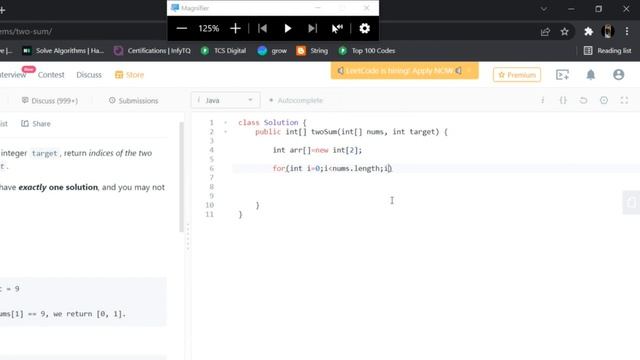Open Chrome three-dot menu
Viewport: 640px width, 360px height.
click(627, 31)
